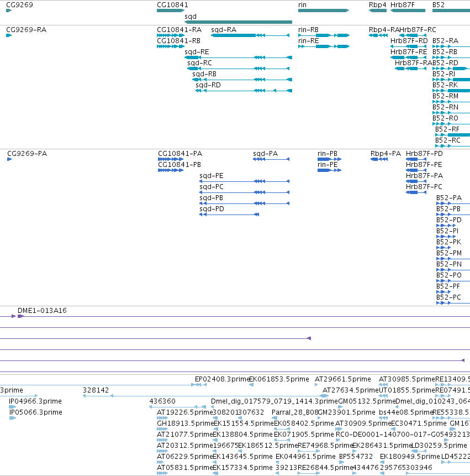The width and height of the screenshot is (470, 476).
Task: Open the sqd-PA protein feature
Action: point(271,159)
